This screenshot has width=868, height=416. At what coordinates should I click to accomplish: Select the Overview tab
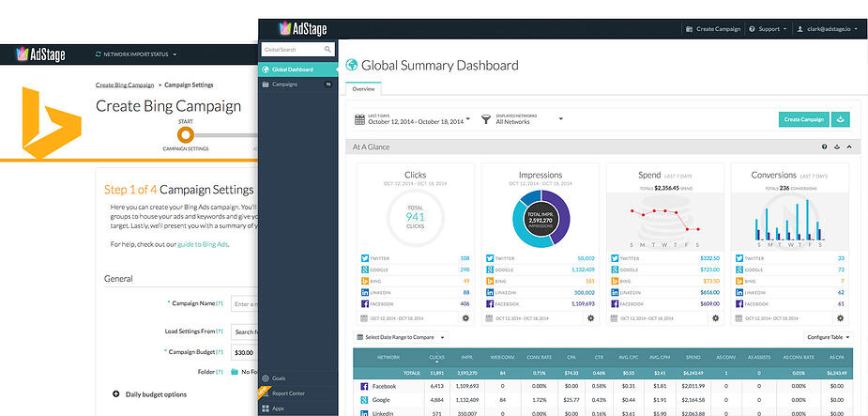tap(363, 88)
